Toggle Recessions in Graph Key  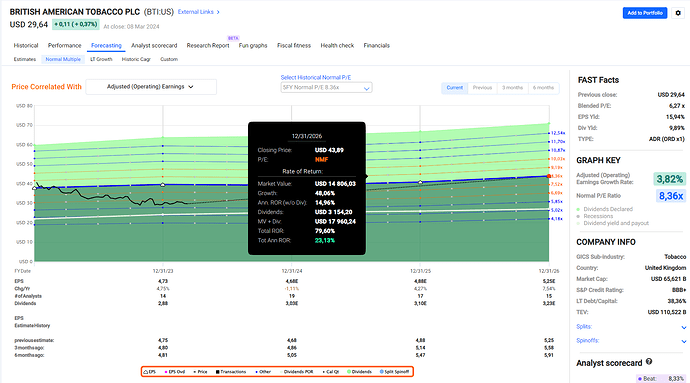[595, 216]
